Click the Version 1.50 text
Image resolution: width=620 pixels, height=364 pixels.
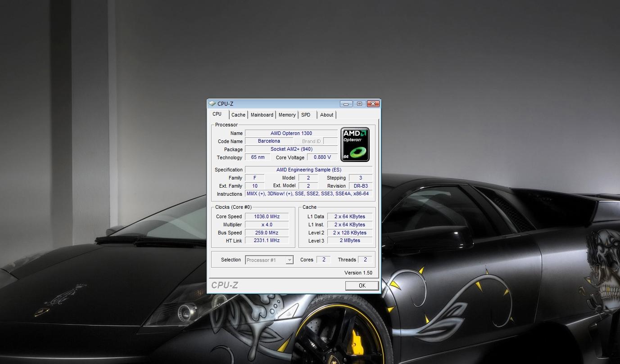358,273
